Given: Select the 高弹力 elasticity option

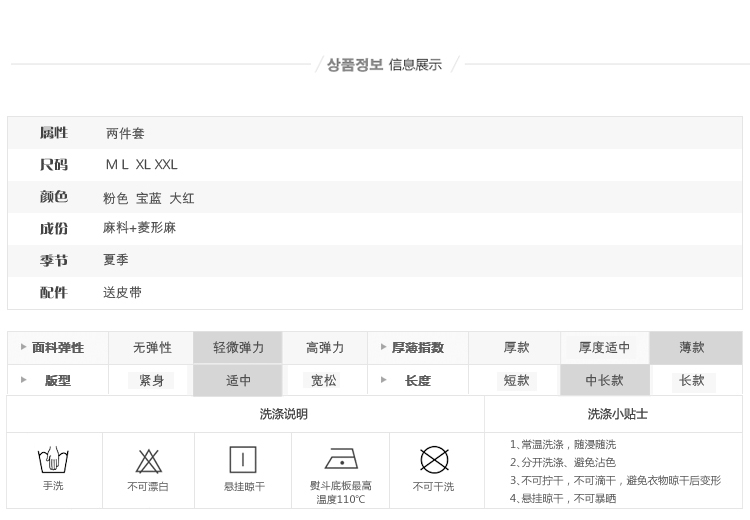Looking at the screenshot, I should (325, 348).
